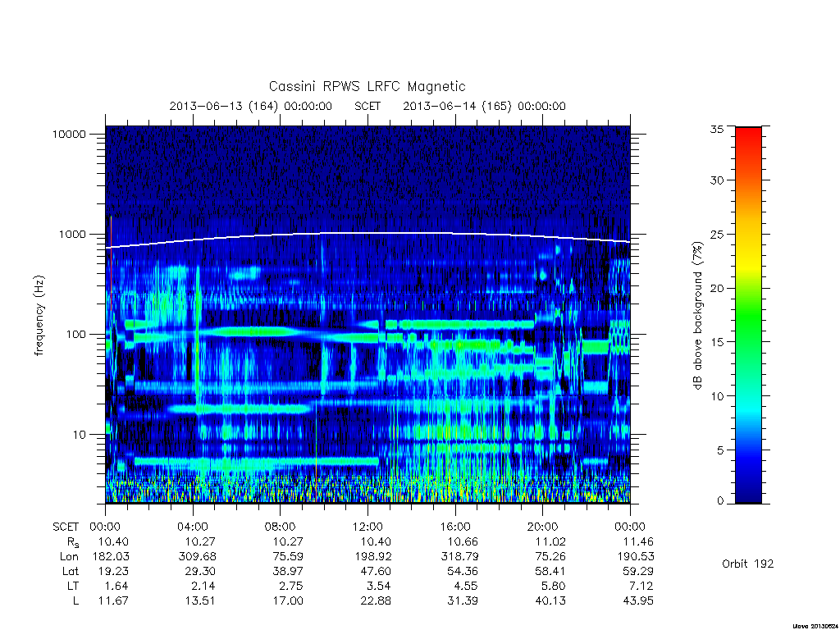Screen dimensions: 840x630
Task: Click the 25 color bar tick label
Action: (716, 234)
